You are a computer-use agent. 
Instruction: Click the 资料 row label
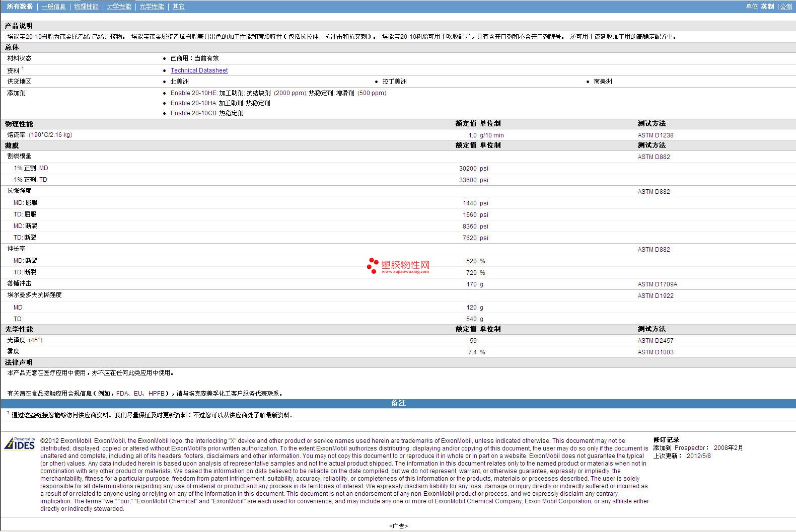(x=14, y=70)
